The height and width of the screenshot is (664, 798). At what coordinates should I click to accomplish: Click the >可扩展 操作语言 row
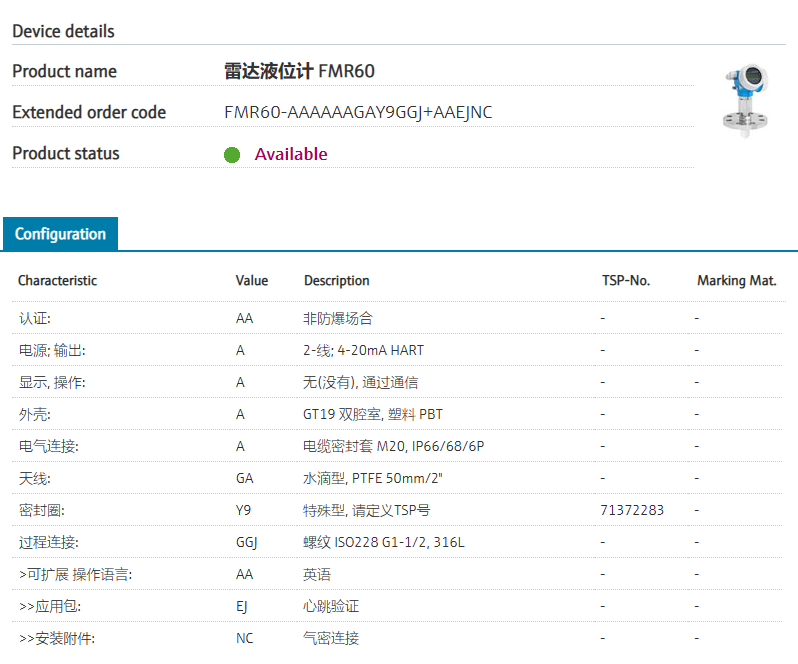75,574
